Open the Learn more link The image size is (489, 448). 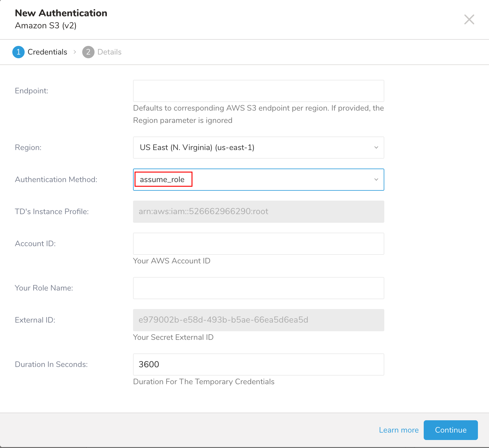pyautogui.click(x=398, y=430)
